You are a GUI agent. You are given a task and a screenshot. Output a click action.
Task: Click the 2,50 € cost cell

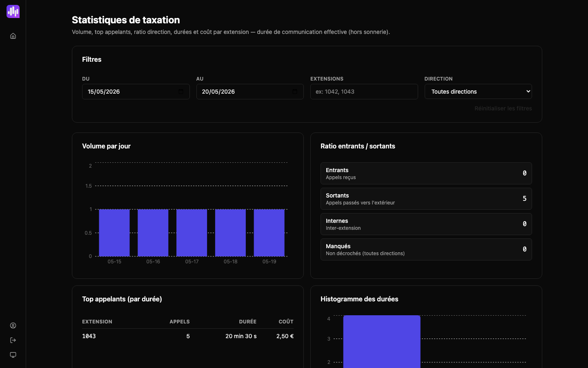[x=285, y=336]
